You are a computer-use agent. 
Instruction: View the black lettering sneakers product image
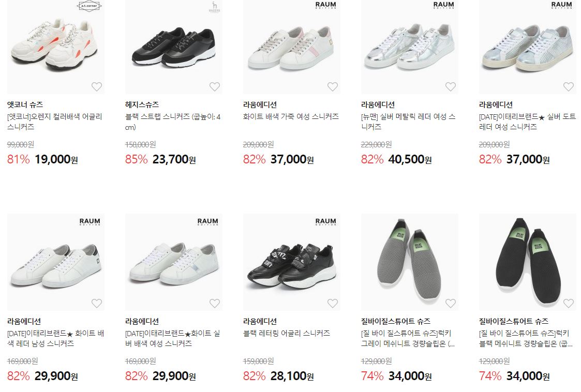(292, 262)
